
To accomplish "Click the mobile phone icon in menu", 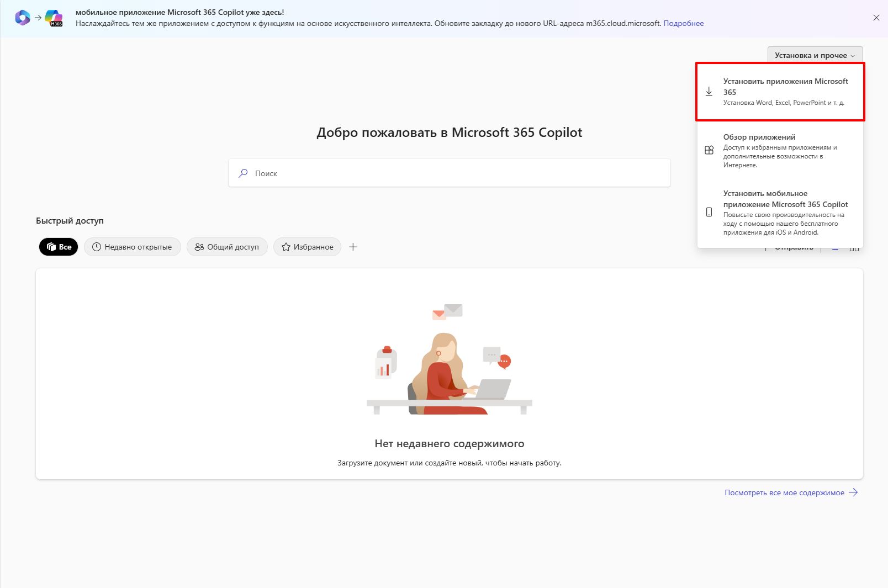I will coord(709,212).
